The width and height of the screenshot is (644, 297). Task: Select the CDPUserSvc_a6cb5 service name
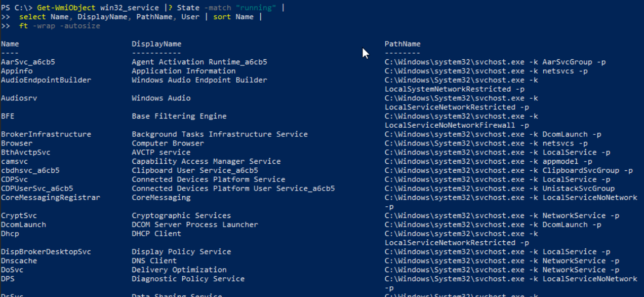coord(37,189)
